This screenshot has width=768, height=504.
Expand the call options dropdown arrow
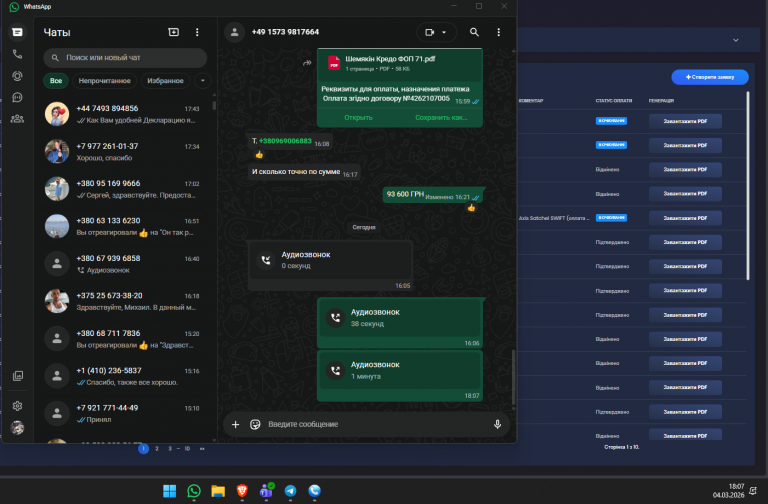click(x=444, y=32)
